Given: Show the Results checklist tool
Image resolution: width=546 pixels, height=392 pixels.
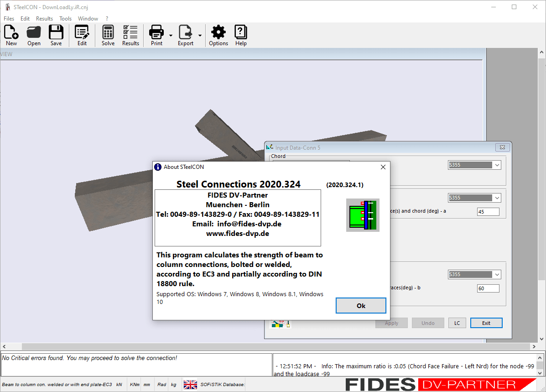Looking at the screenshot, I should click(x=130, y=35).
